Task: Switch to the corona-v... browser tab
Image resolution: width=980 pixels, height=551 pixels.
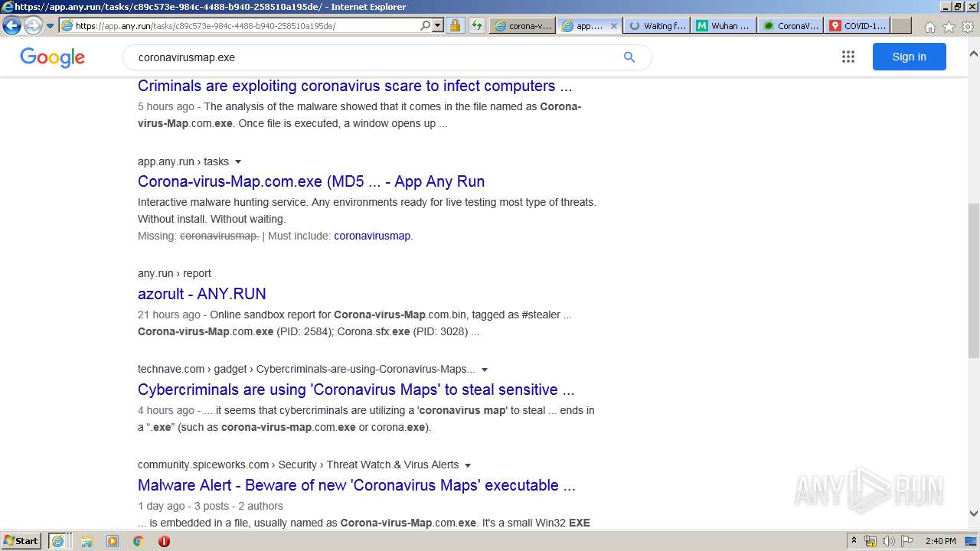Action: pos(522,25)
